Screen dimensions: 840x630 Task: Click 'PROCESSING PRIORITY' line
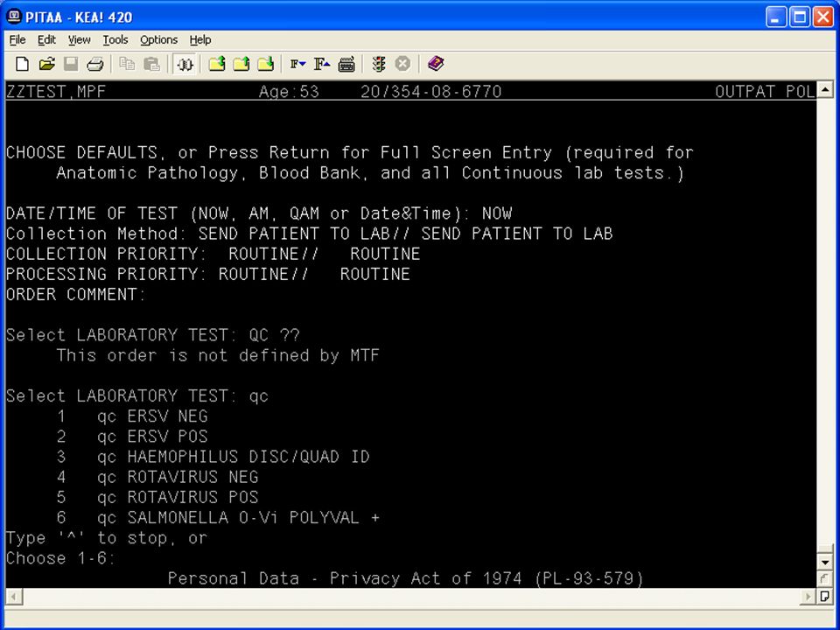click(x=208, y=274)
